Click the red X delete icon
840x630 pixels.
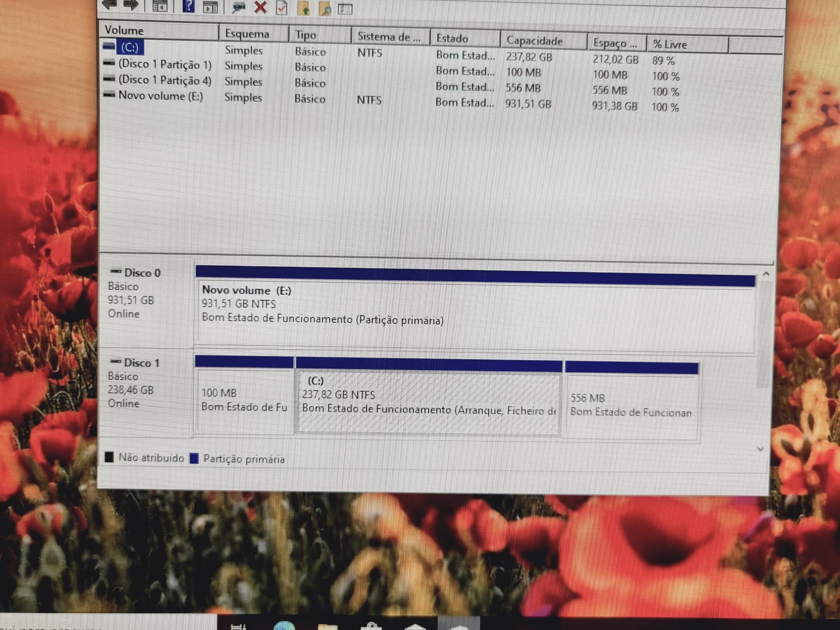pos(260,7)
